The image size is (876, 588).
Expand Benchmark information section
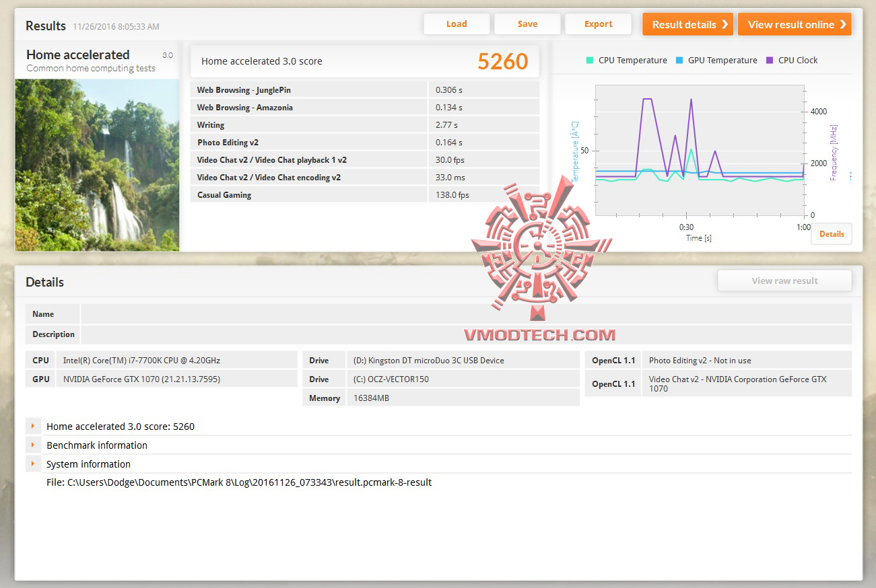coord(32,445)
